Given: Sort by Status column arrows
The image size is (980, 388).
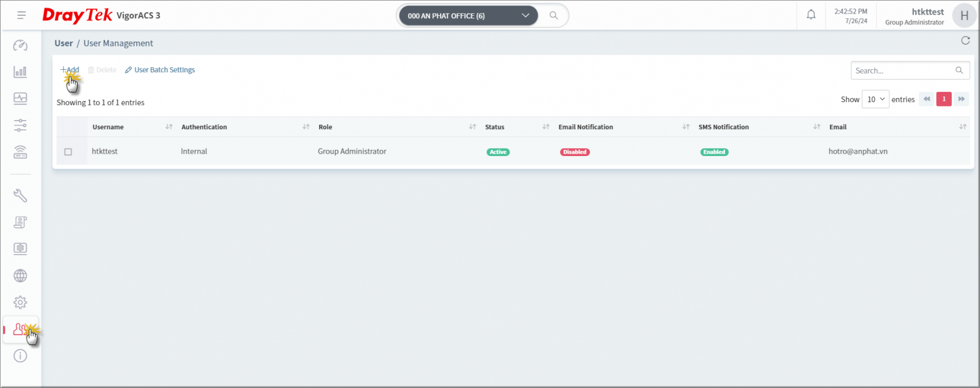Looking at the screenshot, I should click(546, 127).
